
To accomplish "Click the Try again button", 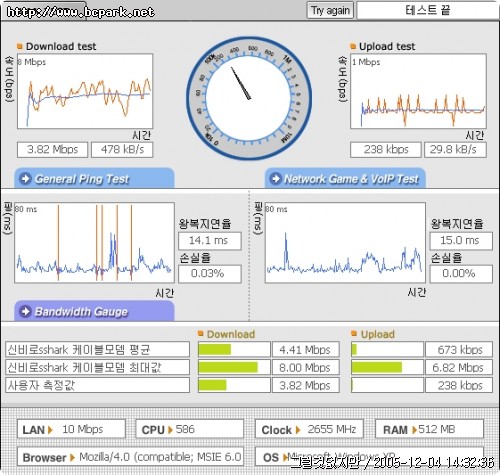I will click(x=330, y=10).
